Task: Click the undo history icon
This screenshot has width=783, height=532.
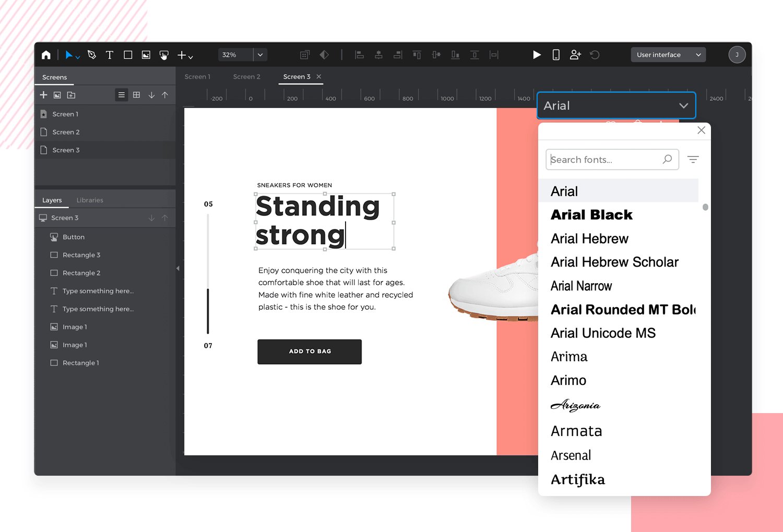Action: pyautogui.click(x=595, y=55)
